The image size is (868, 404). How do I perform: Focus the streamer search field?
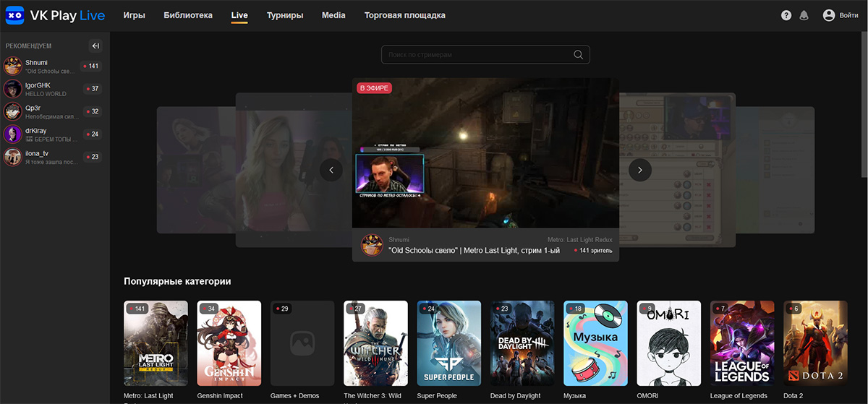click(x=485, y=55)
